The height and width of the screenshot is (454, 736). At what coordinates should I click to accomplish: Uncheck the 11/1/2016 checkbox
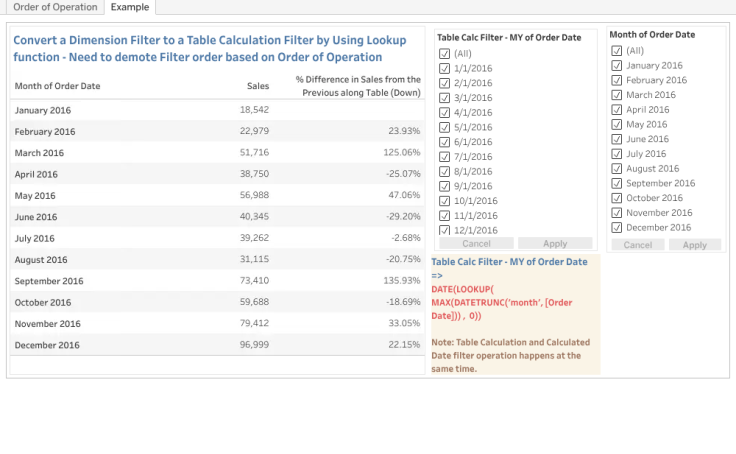click(x=444, y=215)
